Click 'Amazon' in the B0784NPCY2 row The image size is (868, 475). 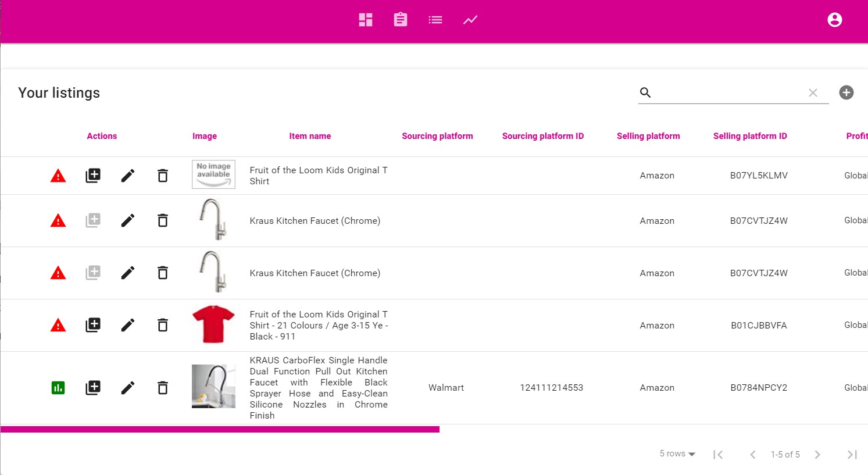click(x=657, y=388)
